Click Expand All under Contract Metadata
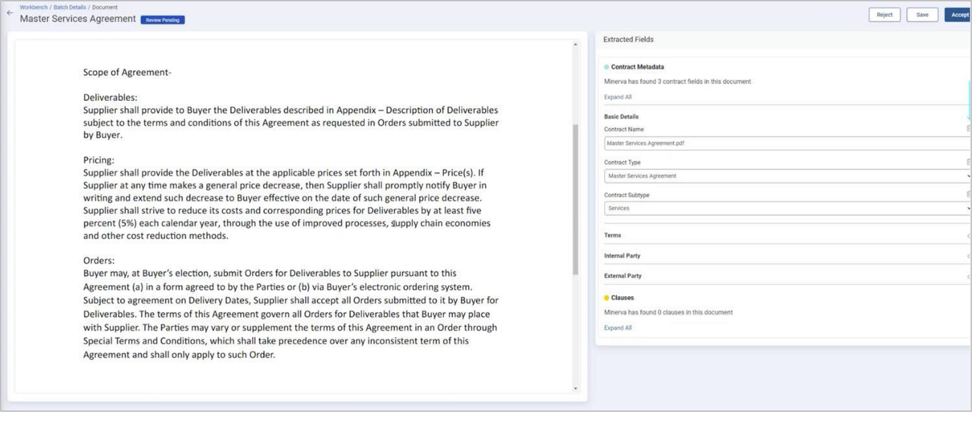Image resolution: width=980 pixels, height=428 pixels. click(617, 97)
